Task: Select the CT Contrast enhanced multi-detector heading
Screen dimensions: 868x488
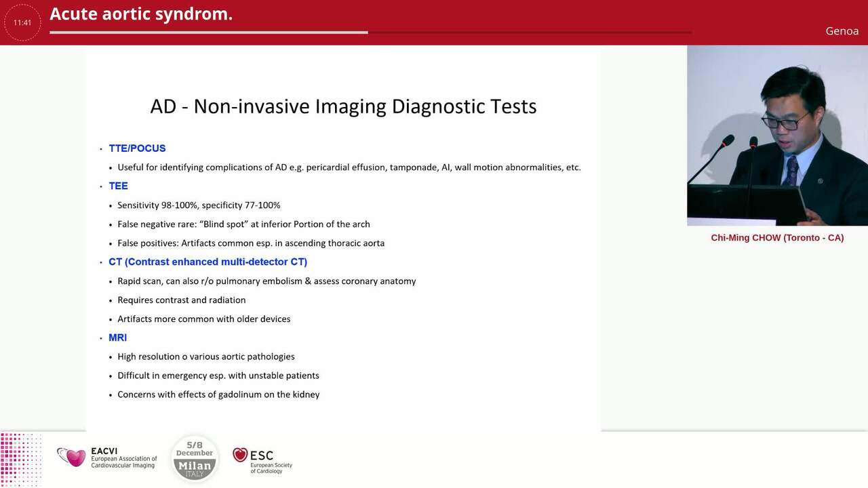Action: 208,262
